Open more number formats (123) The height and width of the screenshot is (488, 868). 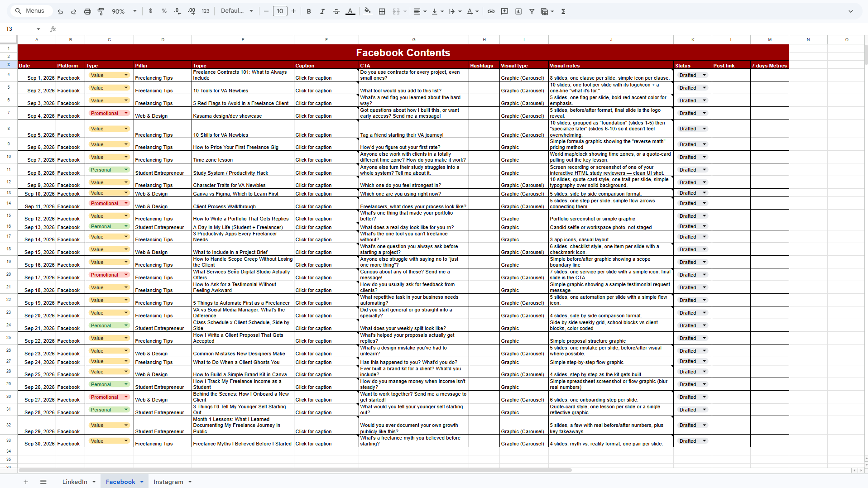pyautogui.click(x=206, y=11)
